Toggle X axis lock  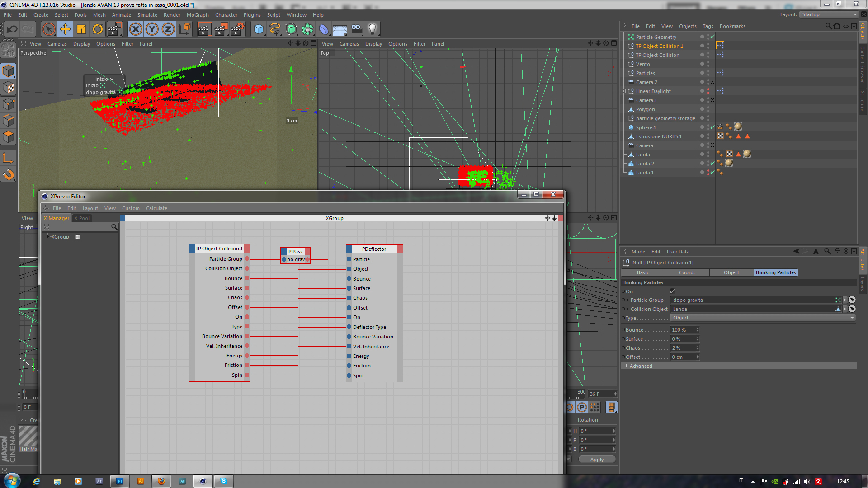click(x=135, y=29)
